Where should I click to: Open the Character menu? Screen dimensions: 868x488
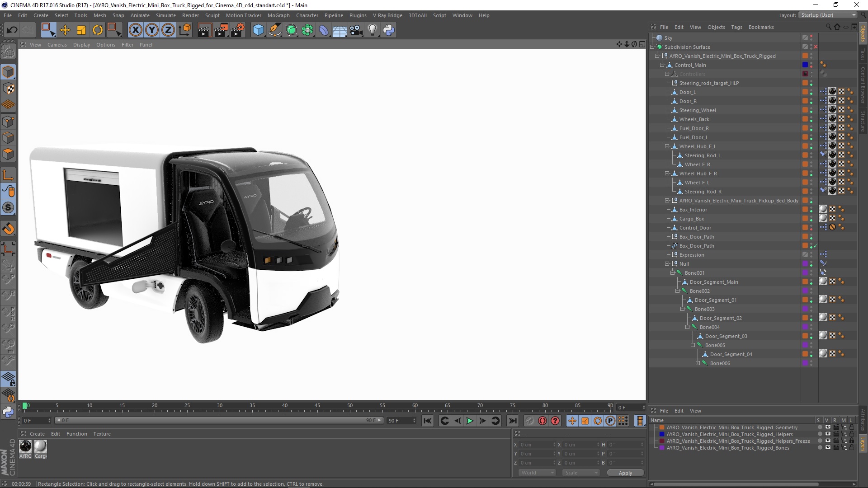pos(307,15)
